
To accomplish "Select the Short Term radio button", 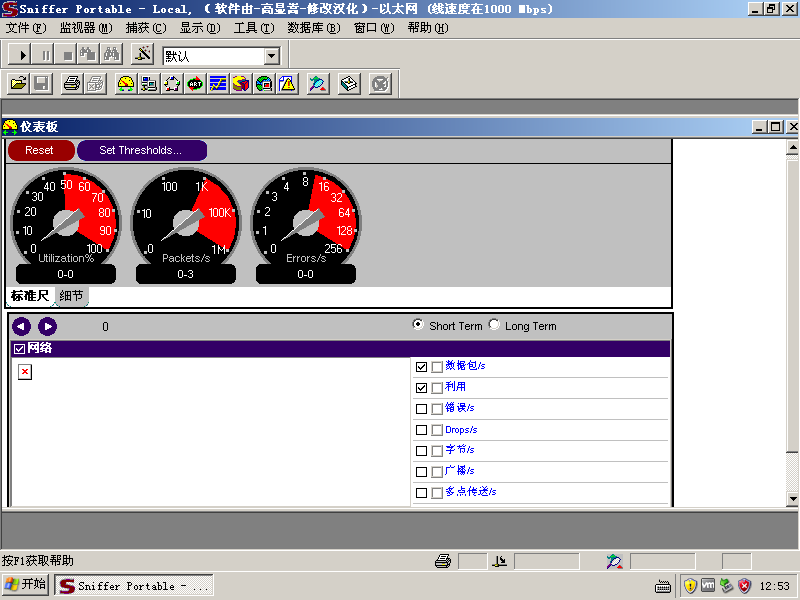I will coord(418,324).
